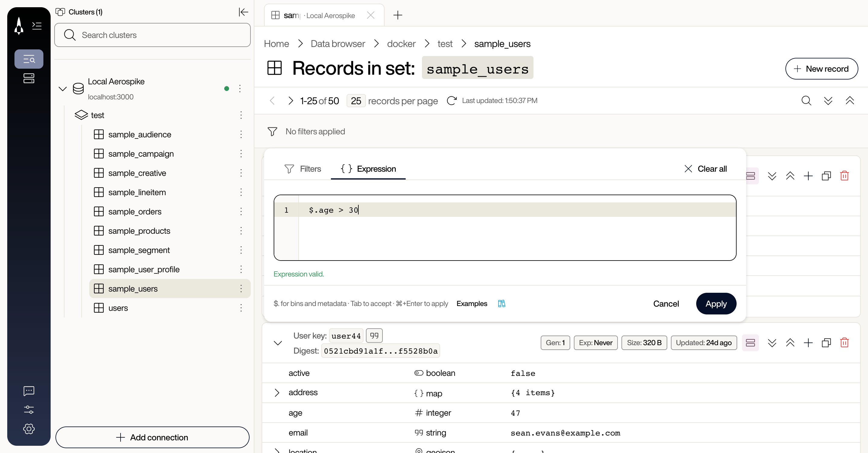Open the expression docs book icon

pos(502,304)
